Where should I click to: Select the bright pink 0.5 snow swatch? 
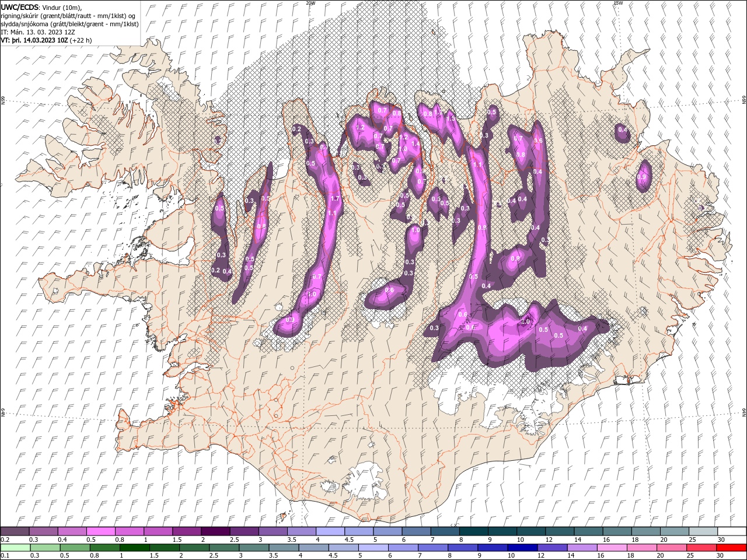click(100, 531)
